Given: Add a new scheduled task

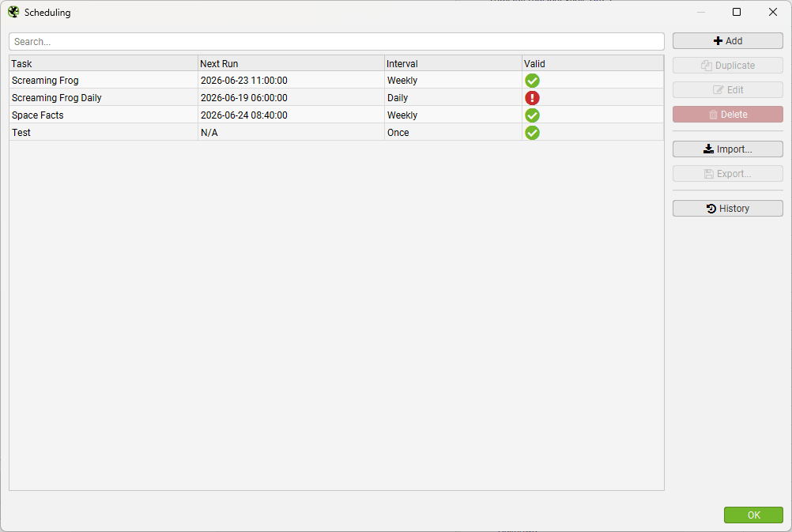Looking at the screenshot, I should point(727,41).
